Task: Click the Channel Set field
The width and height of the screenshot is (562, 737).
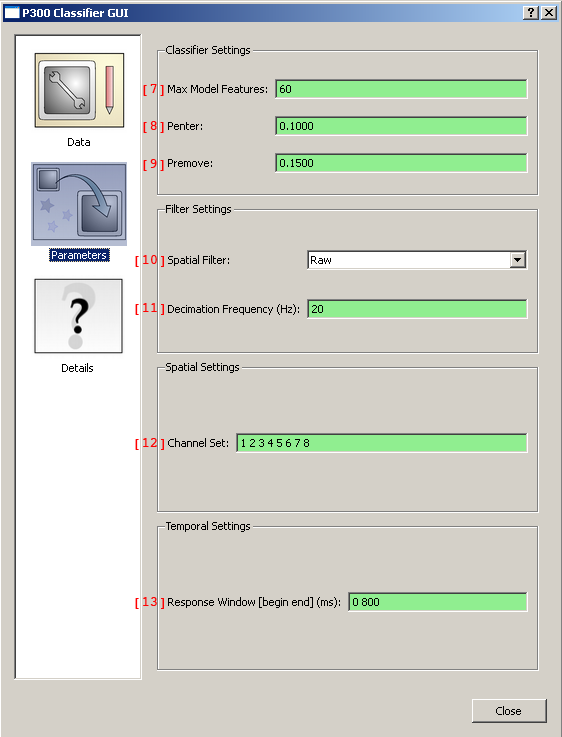Action: tap(382, 443)
